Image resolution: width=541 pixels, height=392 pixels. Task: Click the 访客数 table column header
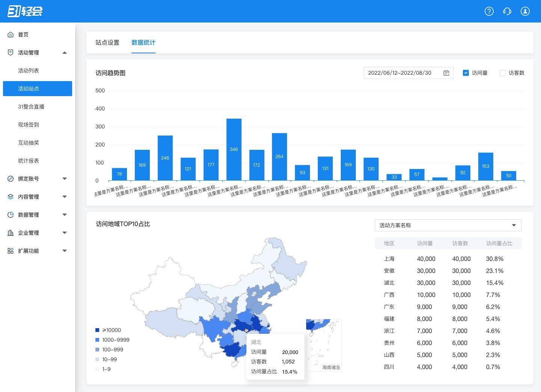point(460,243)
